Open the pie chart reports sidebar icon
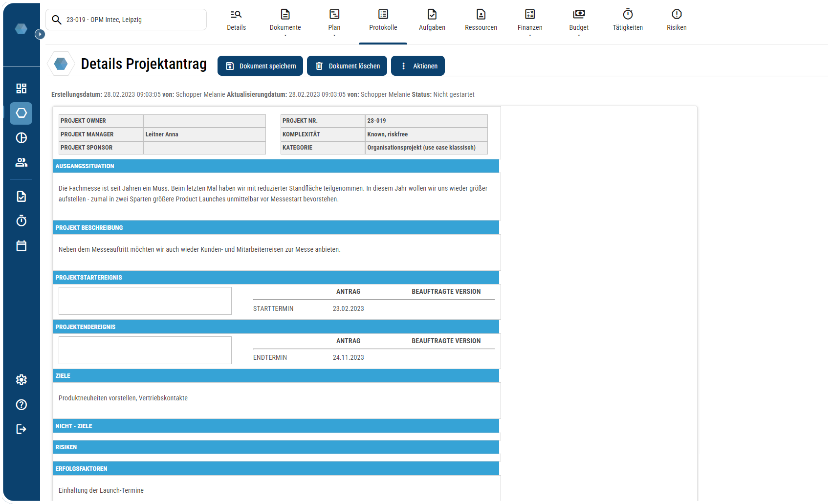Screen dimensions: 831x504 [x=21, y=138]
